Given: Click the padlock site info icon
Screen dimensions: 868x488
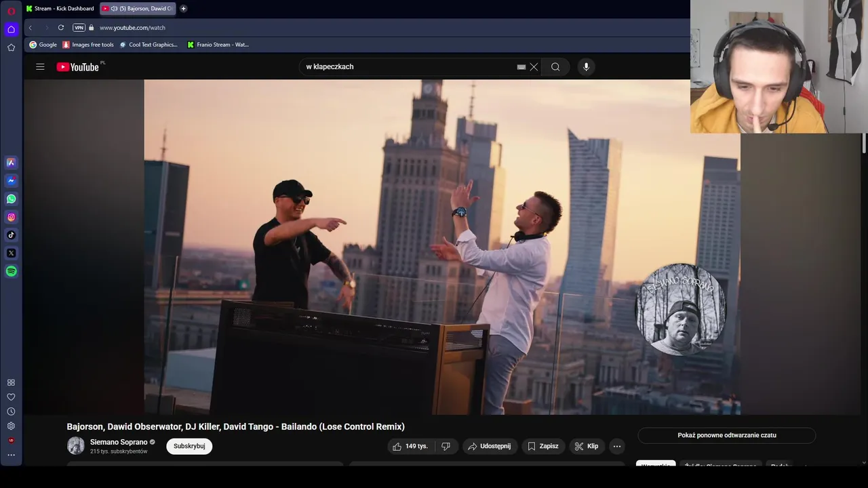Looking at the screenshot, I should pos(92,28).
